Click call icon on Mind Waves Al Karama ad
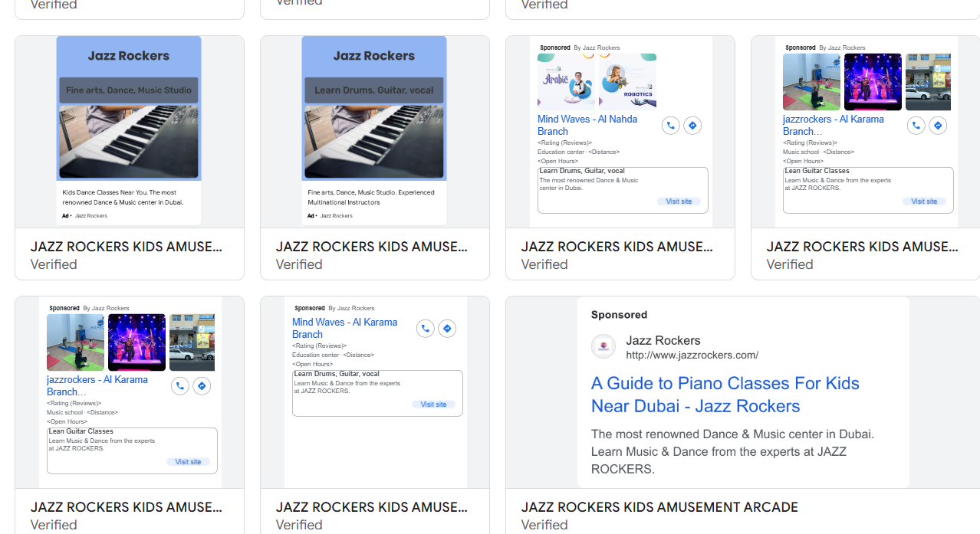 click(x=426, y=329)
